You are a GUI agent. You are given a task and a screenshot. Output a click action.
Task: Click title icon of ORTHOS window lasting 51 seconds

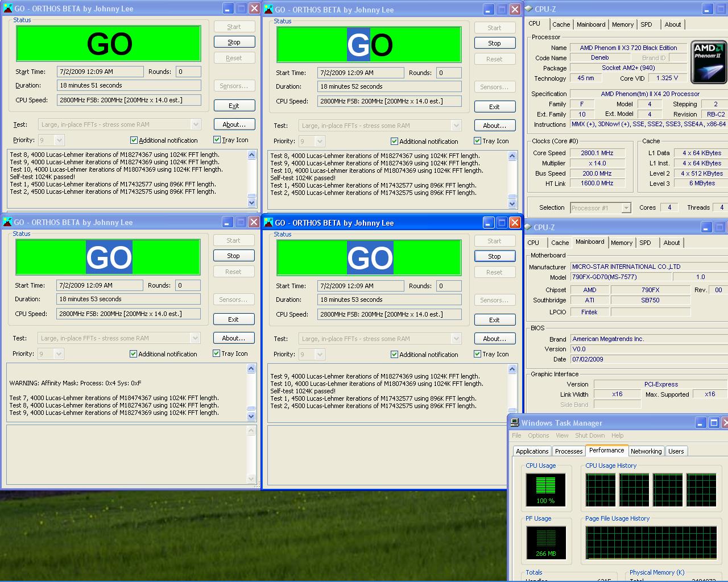7,9
